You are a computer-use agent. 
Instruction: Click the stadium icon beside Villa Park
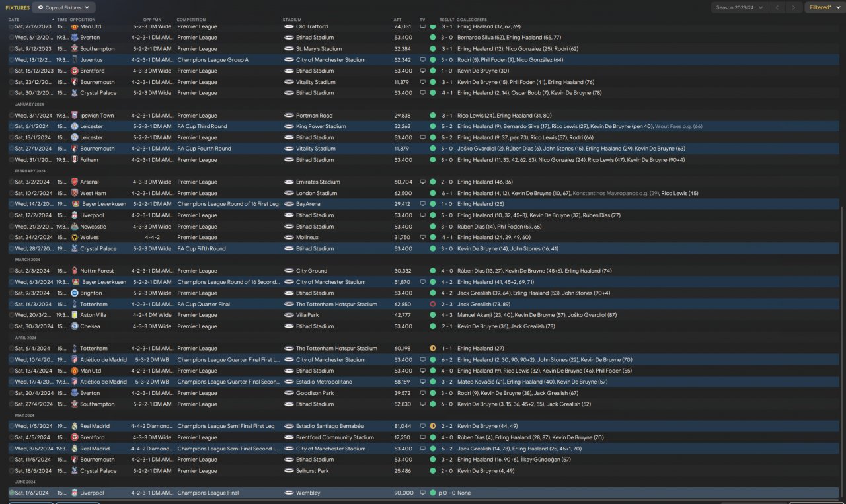pos(289,315)
